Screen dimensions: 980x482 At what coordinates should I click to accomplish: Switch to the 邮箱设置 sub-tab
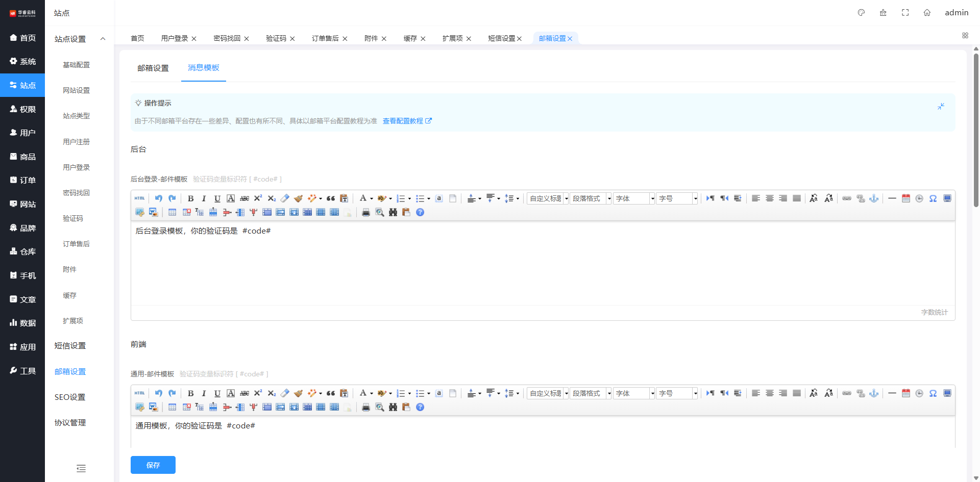(x=153, y=68)
